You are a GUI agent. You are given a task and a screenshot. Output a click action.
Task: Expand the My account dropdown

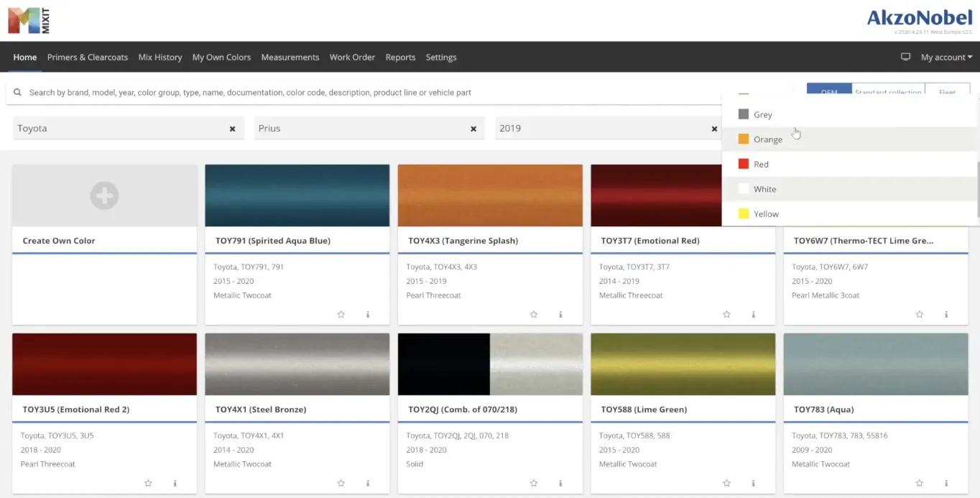(946, 57)
